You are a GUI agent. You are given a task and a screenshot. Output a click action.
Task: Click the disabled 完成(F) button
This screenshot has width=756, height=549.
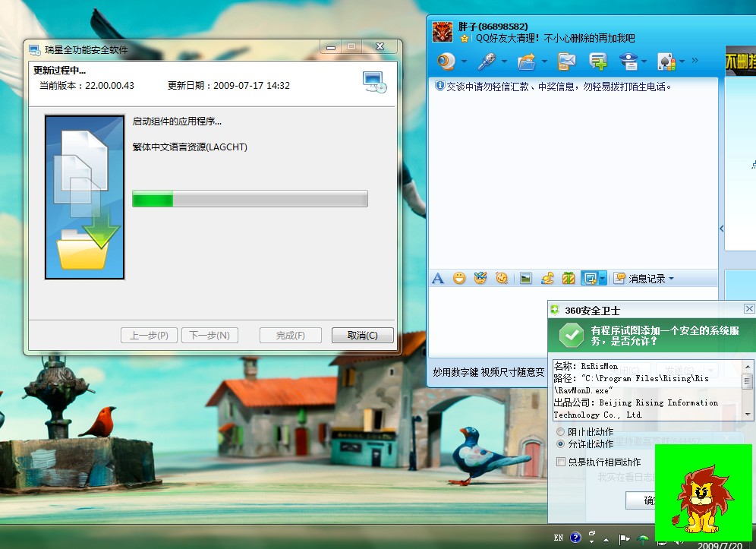point(290,336)
